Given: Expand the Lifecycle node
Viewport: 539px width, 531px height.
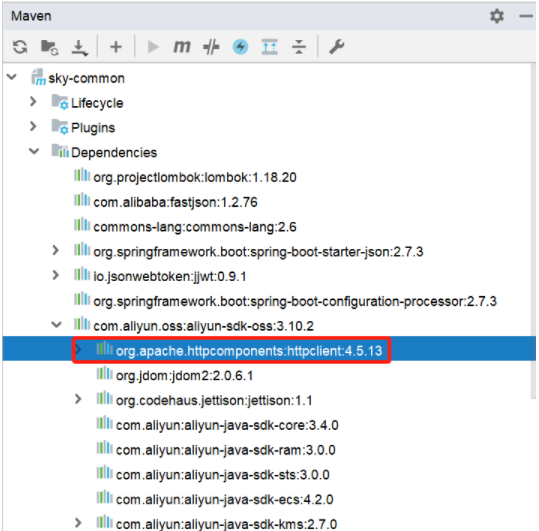Looking at the screenshot, I should pos(33,101).
